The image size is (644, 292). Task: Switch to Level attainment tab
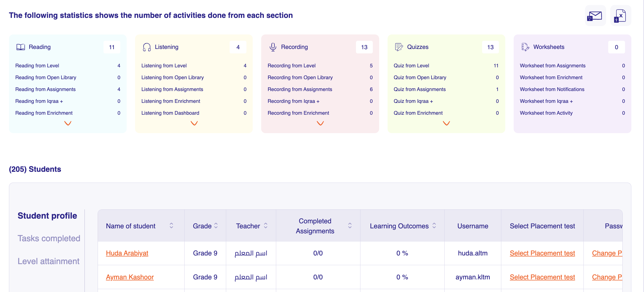click(48, 261)
